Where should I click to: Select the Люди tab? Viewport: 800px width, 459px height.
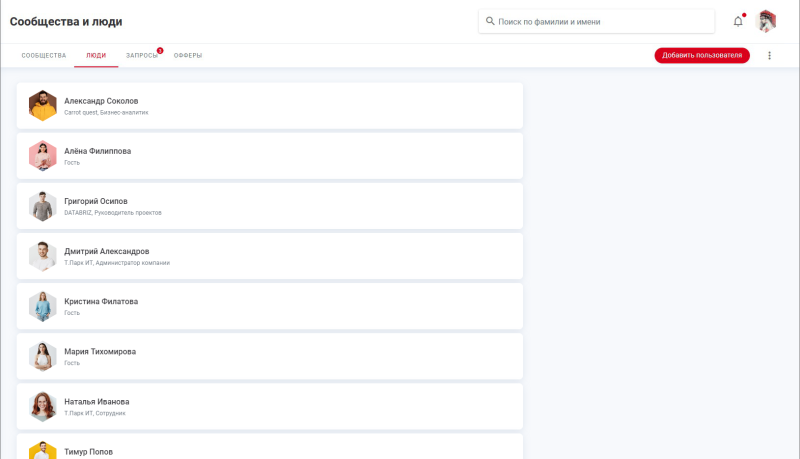(x=96, y=56)
